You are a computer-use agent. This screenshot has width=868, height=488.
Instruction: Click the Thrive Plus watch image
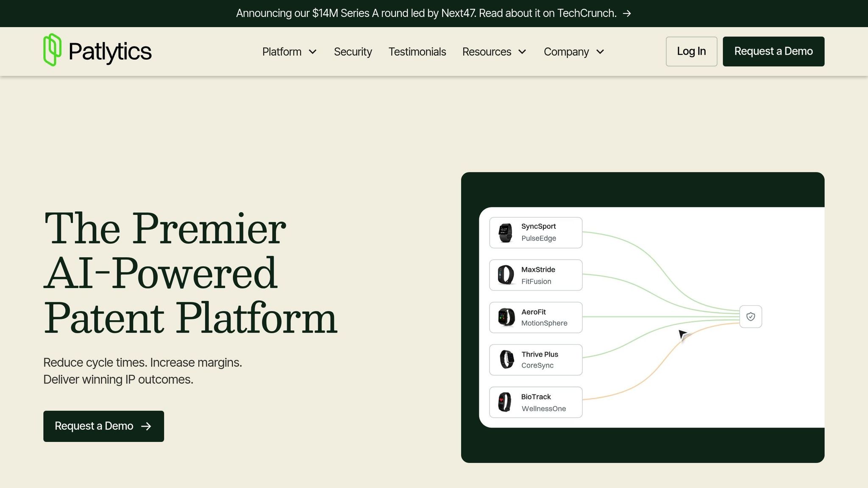pyautogui.click(x=506, y=360)
